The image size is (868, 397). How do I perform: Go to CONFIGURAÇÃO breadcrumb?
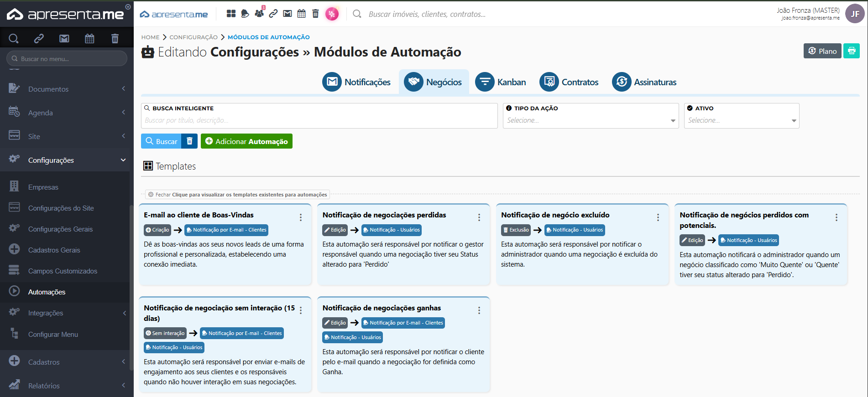tap(193, 37)
